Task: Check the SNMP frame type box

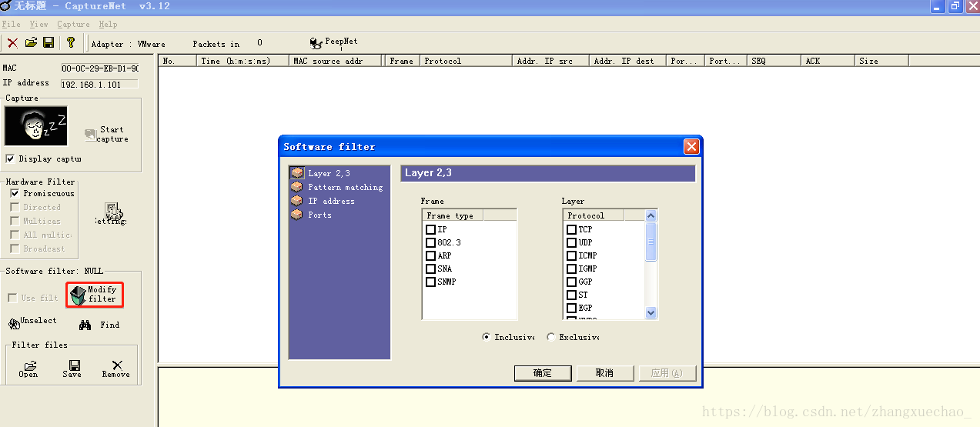Action: [x=430, y=282]
